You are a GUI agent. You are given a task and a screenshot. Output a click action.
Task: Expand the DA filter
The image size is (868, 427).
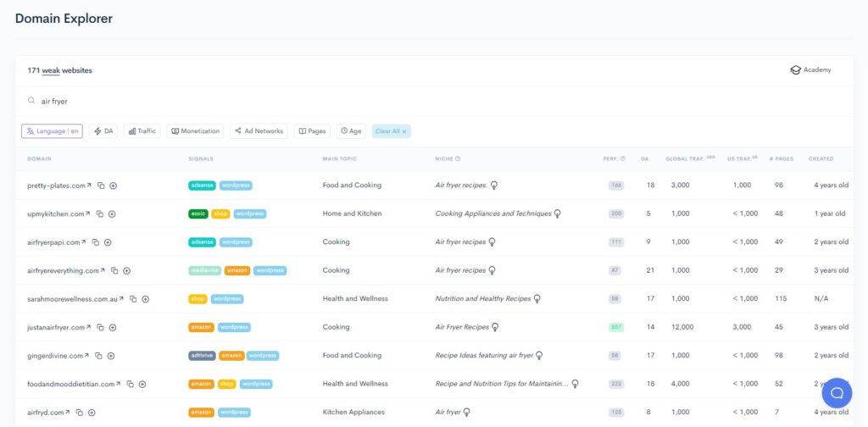pyautogui.click(x=103, y=131)
